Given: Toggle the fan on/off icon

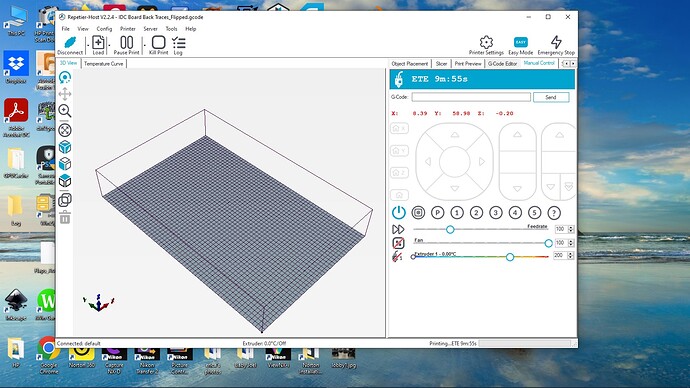Looking at the screenshot, I should pyautogui.click(x=398, y=243).
